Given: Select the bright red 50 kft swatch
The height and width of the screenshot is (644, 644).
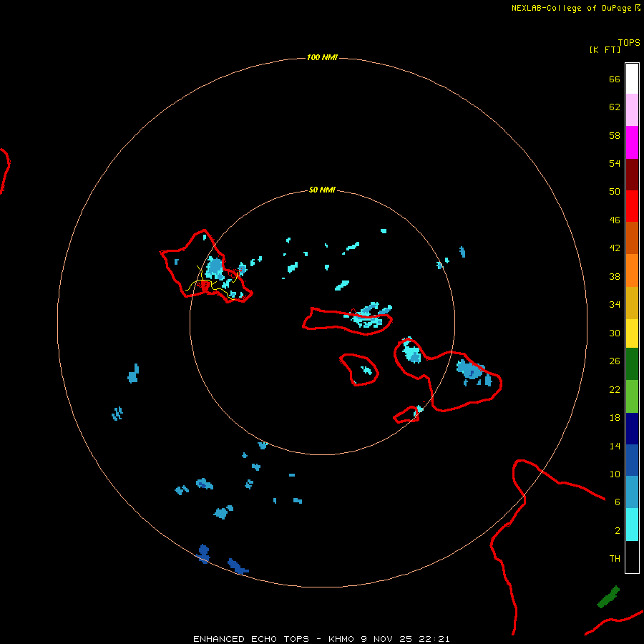Looking at the screenshot, I should [632, 206].
